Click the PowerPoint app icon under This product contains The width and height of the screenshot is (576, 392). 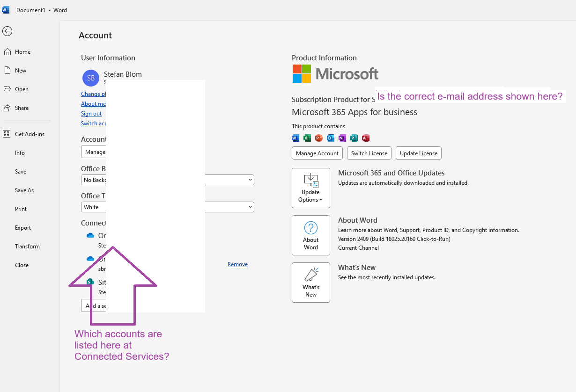coord(319,138)
